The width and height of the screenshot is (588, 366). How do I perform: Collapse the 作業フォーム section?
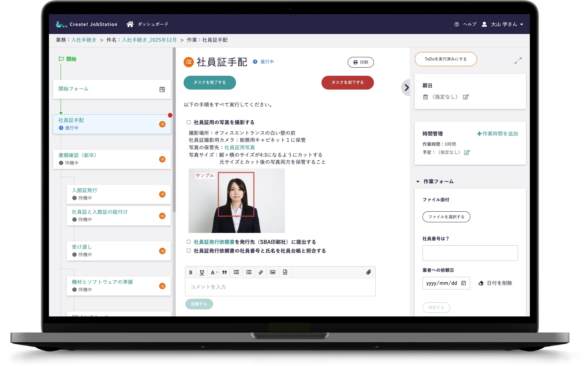click(418, 182)
